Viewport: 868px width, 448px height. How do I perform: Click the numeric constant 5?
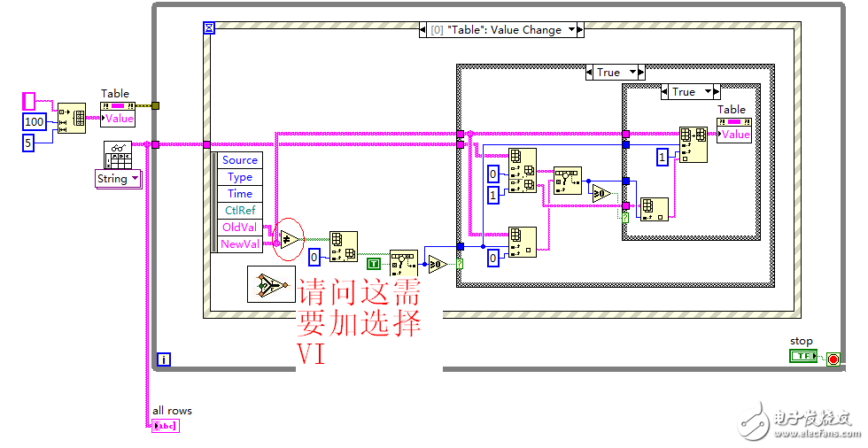pyautogui.click(x=28, y=143)
